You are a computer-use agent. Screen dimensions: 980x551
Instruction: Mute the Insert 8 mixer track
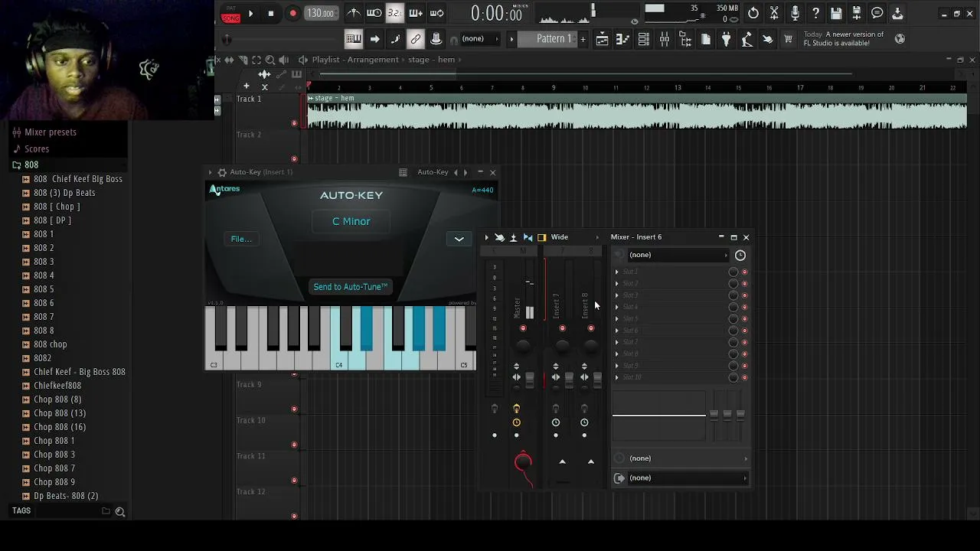coord(591,329)
